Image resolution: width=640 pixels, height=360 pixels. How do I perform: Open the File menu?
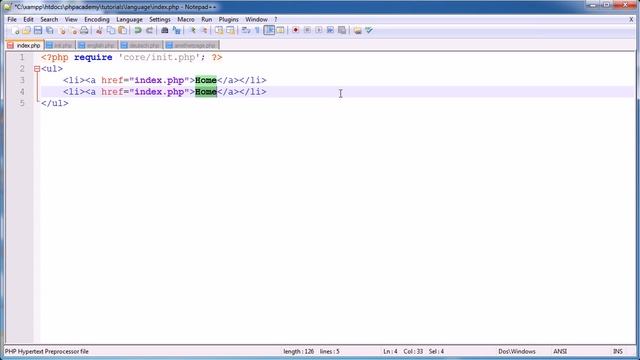[x=12, y=19]
